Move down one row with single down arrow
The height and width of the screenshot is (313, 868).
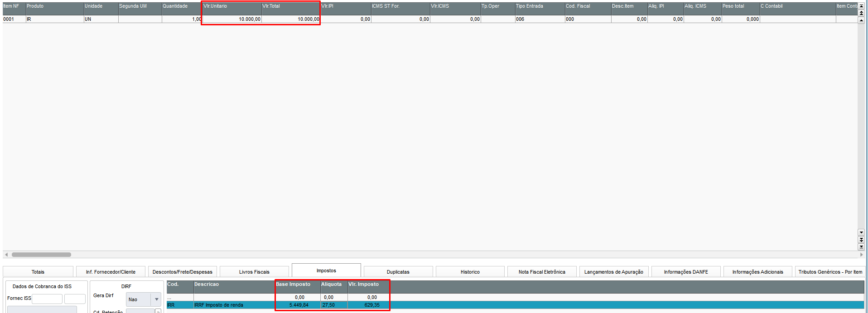click(861, 232)
